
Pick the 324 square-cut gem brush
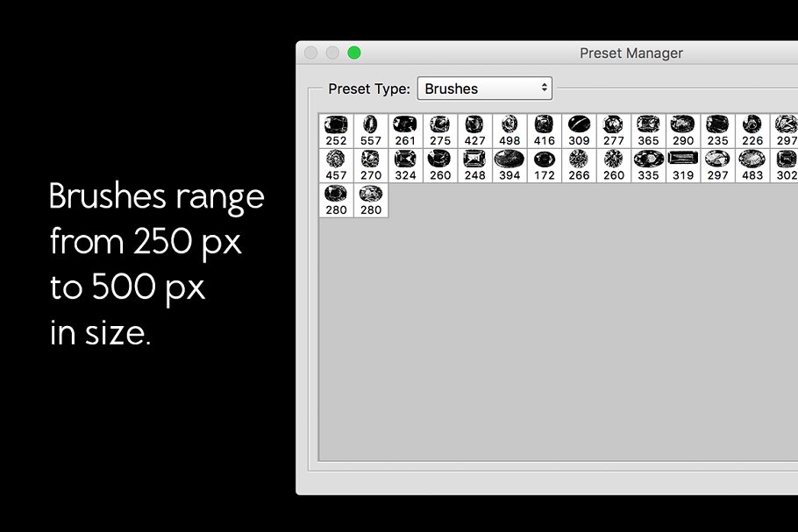tap(405, 165)
